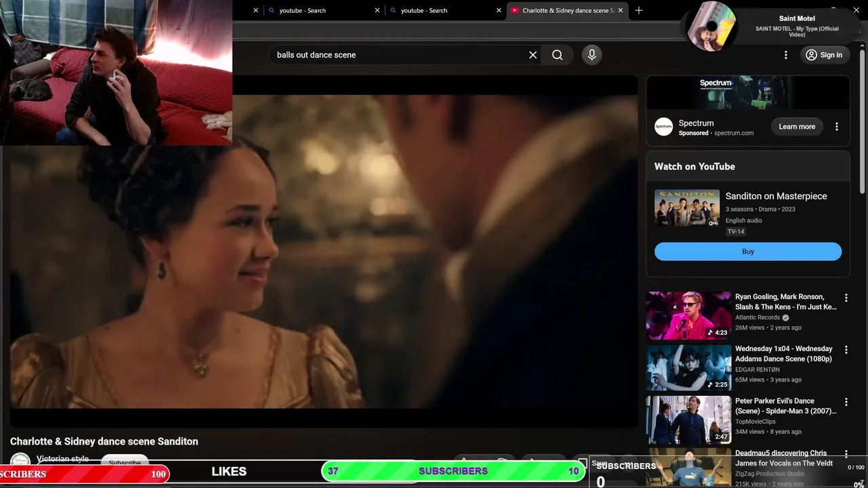
Task: Click the '26M views • 2 years ago' text
Action: (x=768, y=327)
